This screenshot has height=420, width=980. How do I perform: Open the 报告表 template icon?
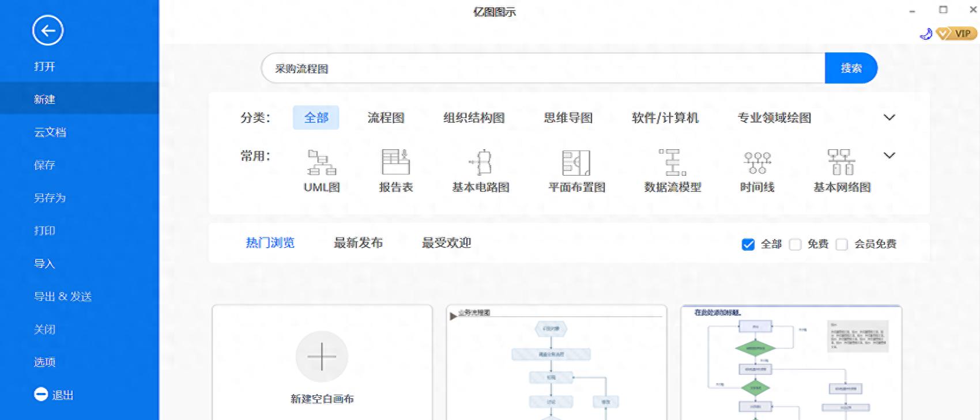tap(396, 162)
